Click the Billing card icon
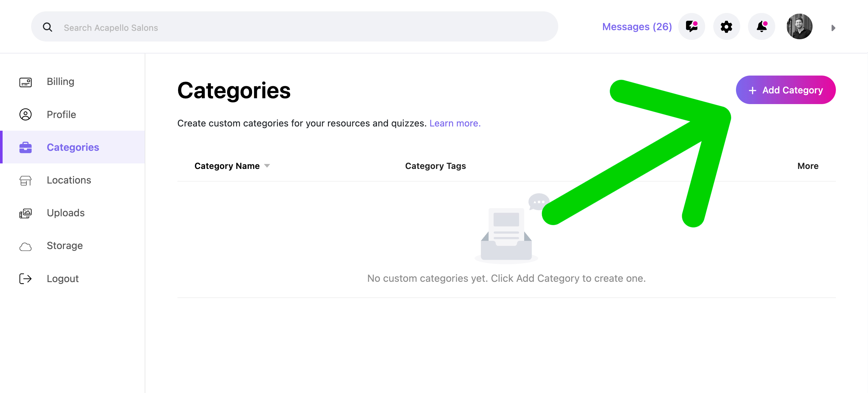The height and width of the screenshot is (393, 868). coord(26,82)
